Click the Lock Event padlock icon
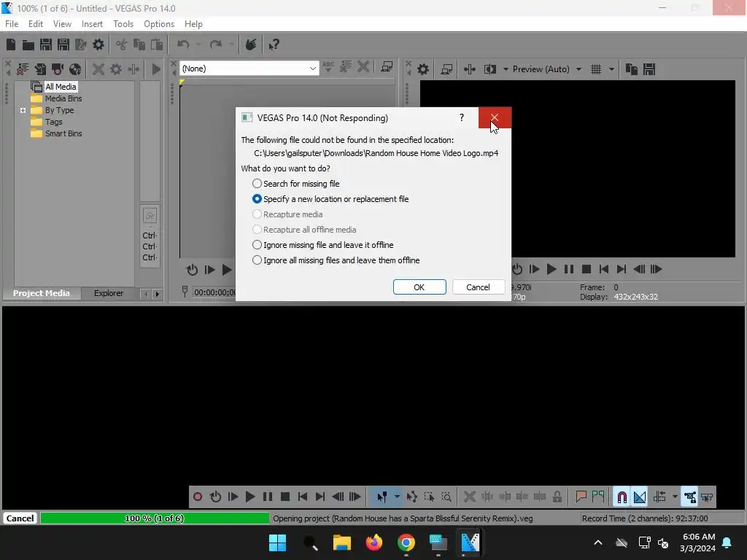Image resolution: width=747 pixels, height=560 pixels. tap(557, 497)
